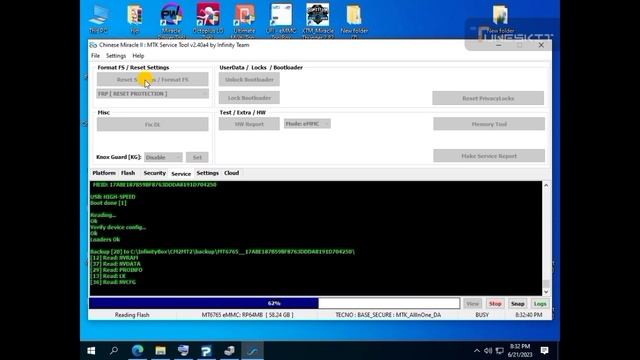Image resolution: width=640 pixels, height=360 pixels.
Task: Click the blue P app taskbar icon
Action: [x=206, y=350]
